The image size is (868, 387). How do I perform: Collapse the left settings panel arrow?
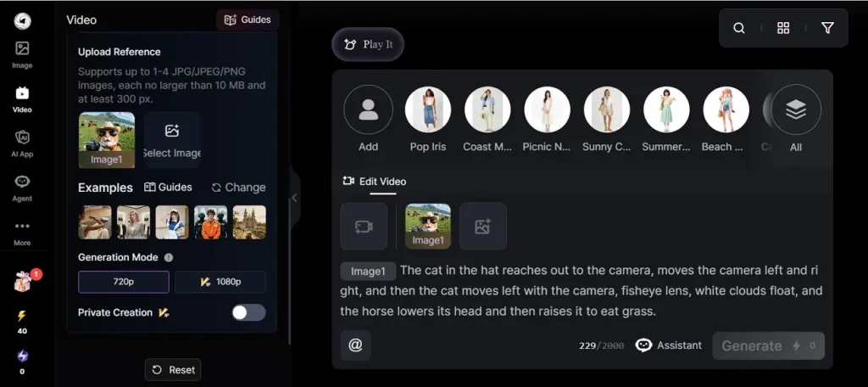click(294, 198)
